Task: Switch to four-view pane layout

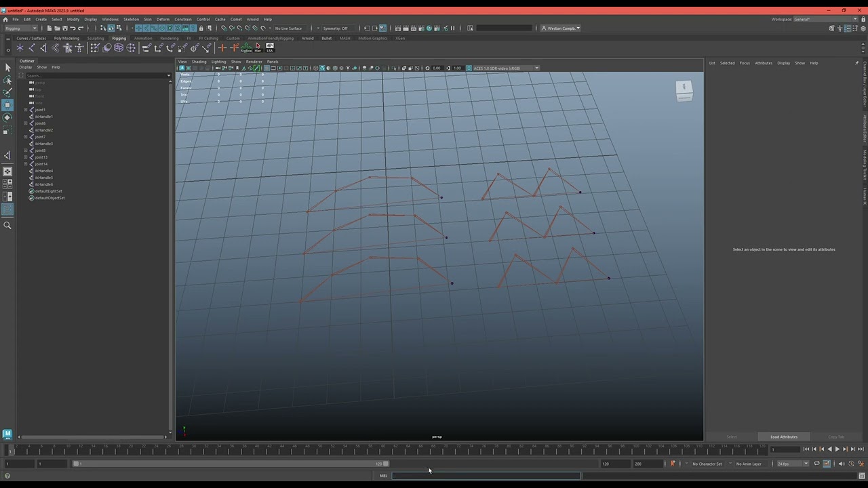Action: [x=7, y=184]
